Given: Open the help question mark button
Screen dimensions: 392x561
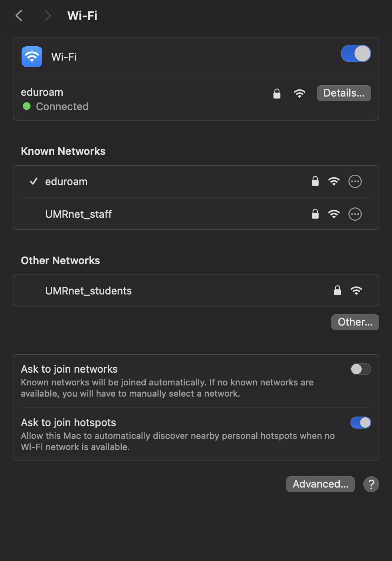Looking at the screenshot, I should pyautogui.click(x=371, y=484).
